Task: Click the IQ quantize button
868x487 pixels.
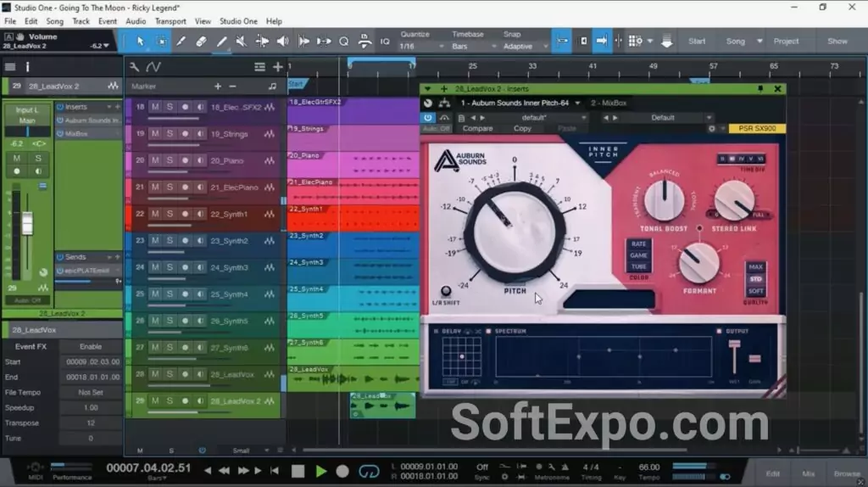Action: pos(385,42)
